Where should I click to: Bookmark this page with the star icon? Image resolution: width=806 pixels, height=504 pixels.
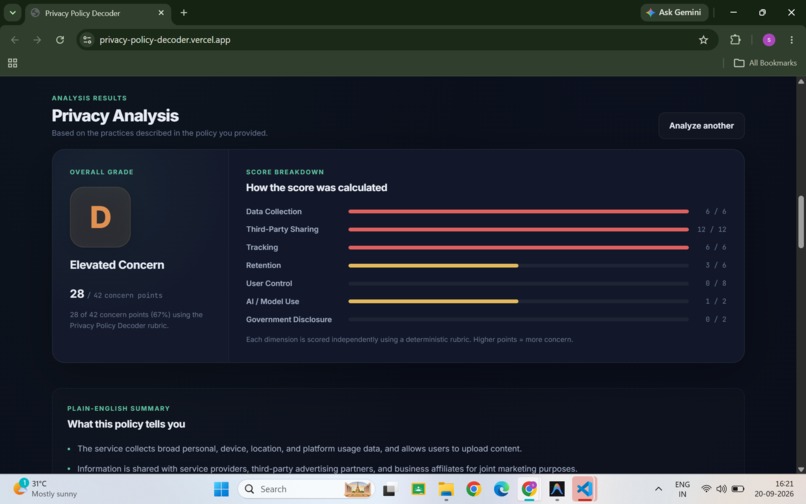(x=703, y=40)
